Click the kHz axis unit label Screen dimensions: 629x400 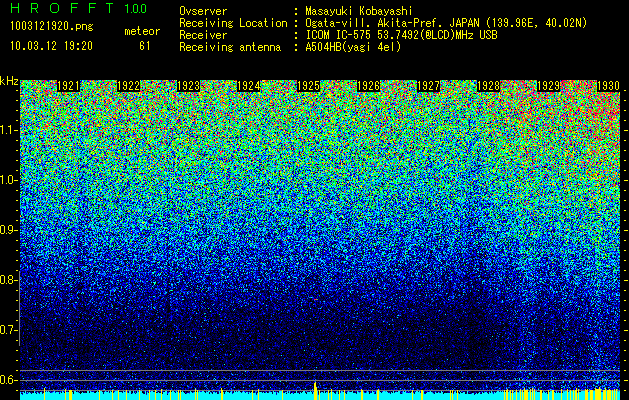tap(9, 81)
